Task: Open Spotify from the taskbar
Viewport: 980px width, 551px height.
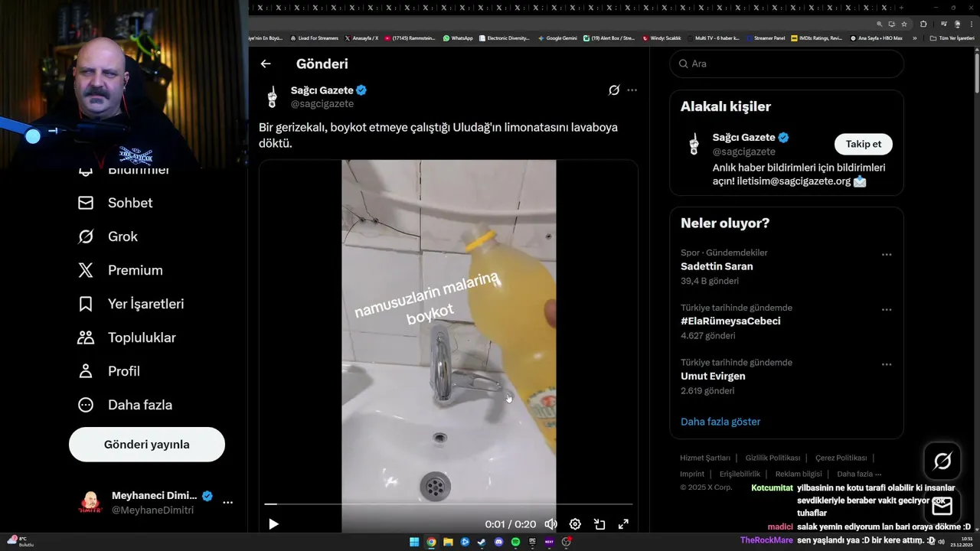Action: [x=515, y=542]
